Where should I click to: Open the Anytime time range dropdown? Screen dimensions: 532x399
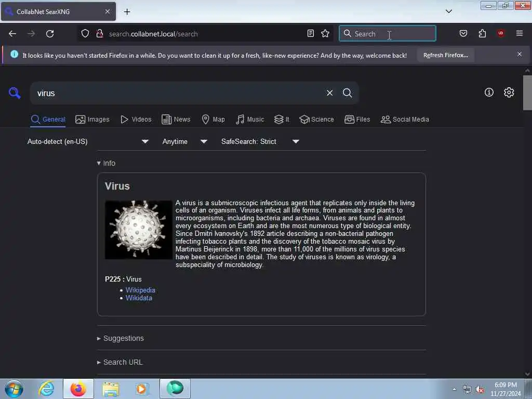[184, 141]
